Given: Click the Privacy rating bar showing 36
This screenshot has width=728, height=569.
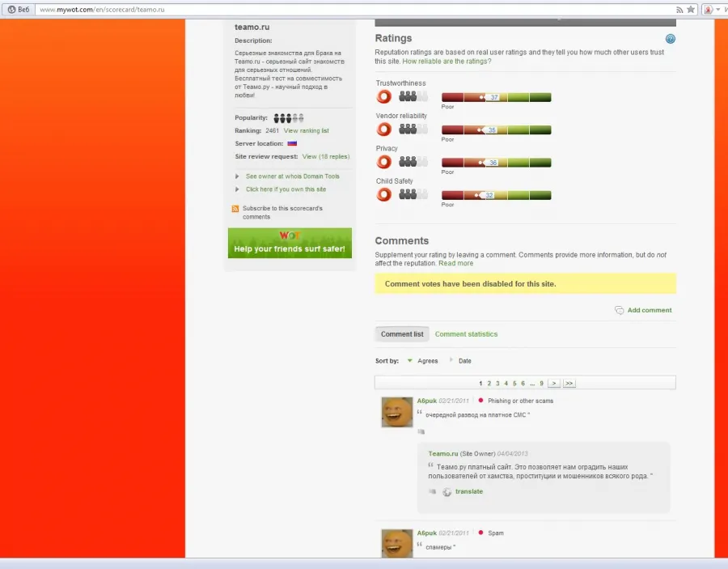Looking at the screenshot, I should [x=496, y=162].
